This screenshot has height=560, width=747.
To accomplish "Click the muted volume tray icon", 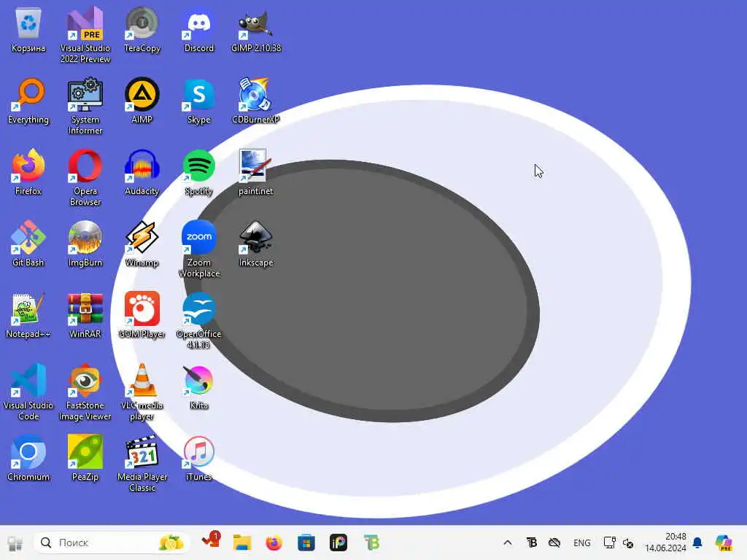I will coord(628,542).
